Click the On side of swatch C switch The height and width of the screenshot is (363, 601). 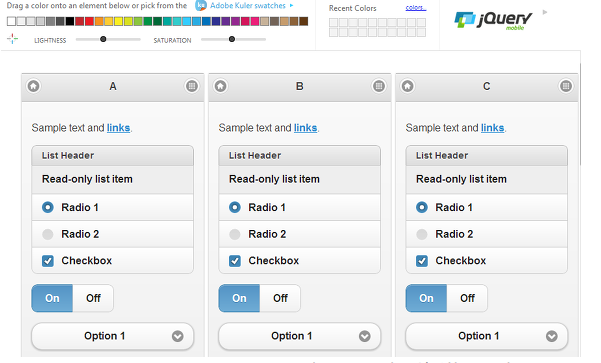(x=426, y=298)
